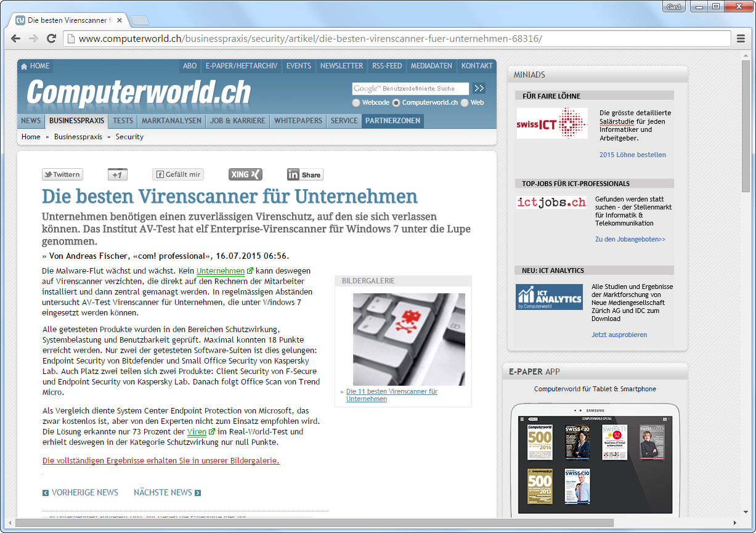
Task: Open the red full results Bildergalerie link
Action: pyautogui.click(x=161, y=460)
